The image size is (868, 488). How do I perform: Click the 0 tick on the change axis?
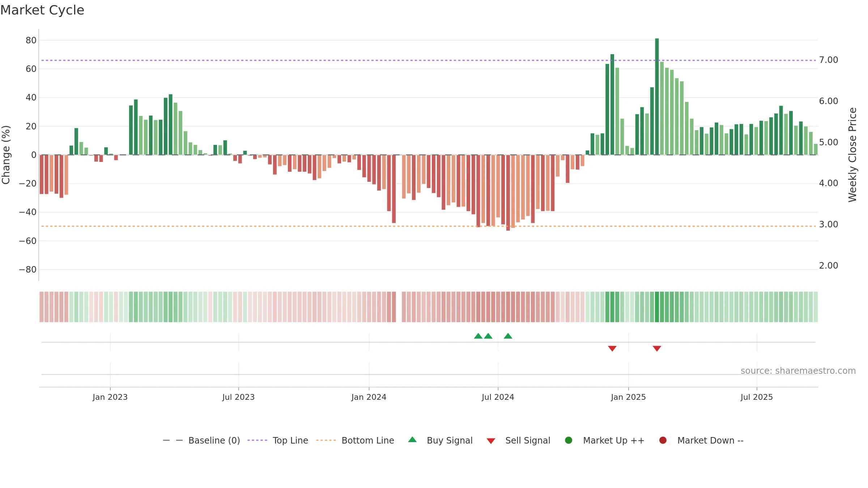(x=34, y=155)
